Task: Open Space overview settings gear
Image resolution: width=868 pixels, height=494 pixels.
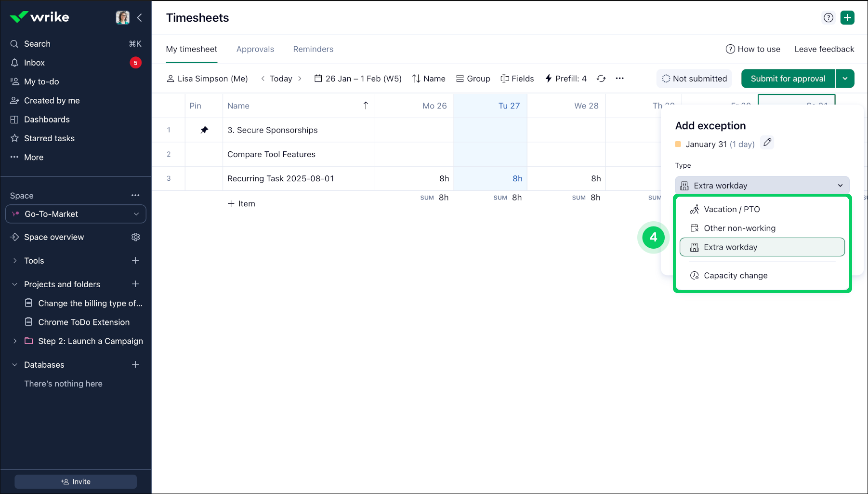Action: click(x=136, y=237)
